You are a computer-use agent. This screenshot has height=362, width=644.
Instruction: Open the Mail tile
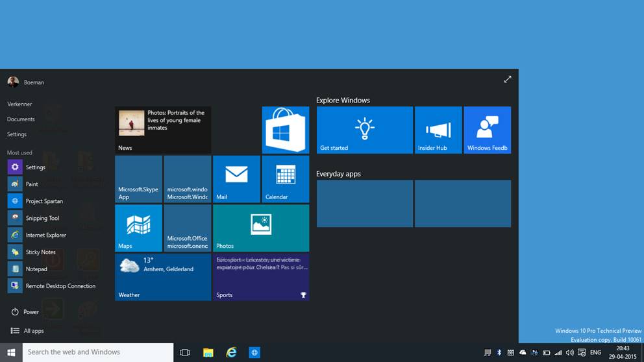pos(236,178)
